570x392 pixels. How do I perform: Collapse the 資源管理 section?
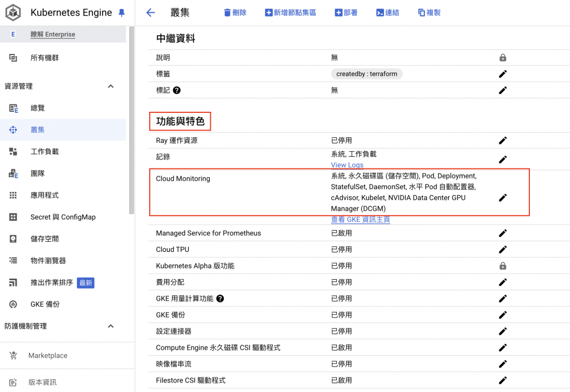[x=111, y=86]
